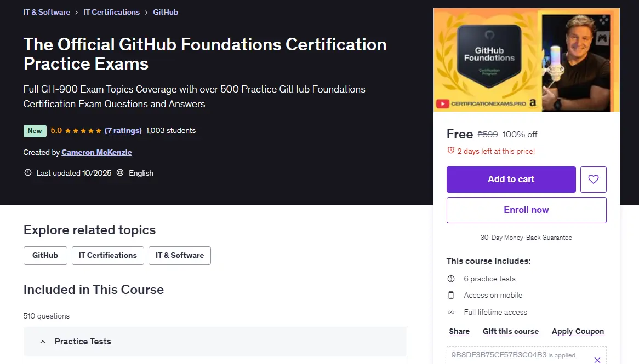Click the five-star rating icons
639x364 pixels.
(x=83, y=131)
